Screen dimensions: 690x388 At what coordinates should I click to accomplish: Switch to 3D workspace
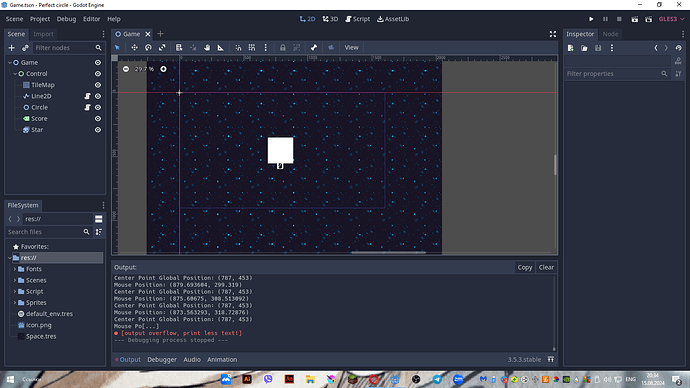330,19
